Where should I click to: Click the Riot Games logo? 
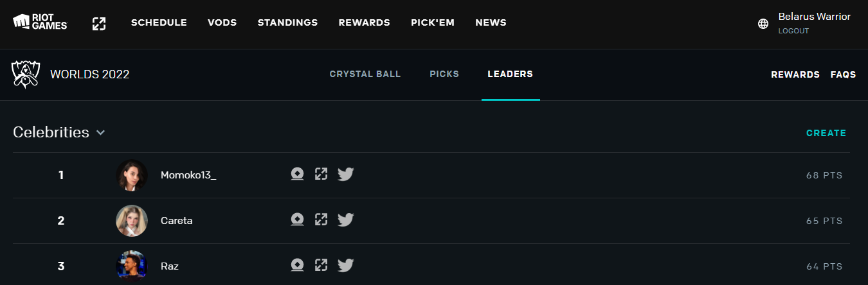(40, 22)
